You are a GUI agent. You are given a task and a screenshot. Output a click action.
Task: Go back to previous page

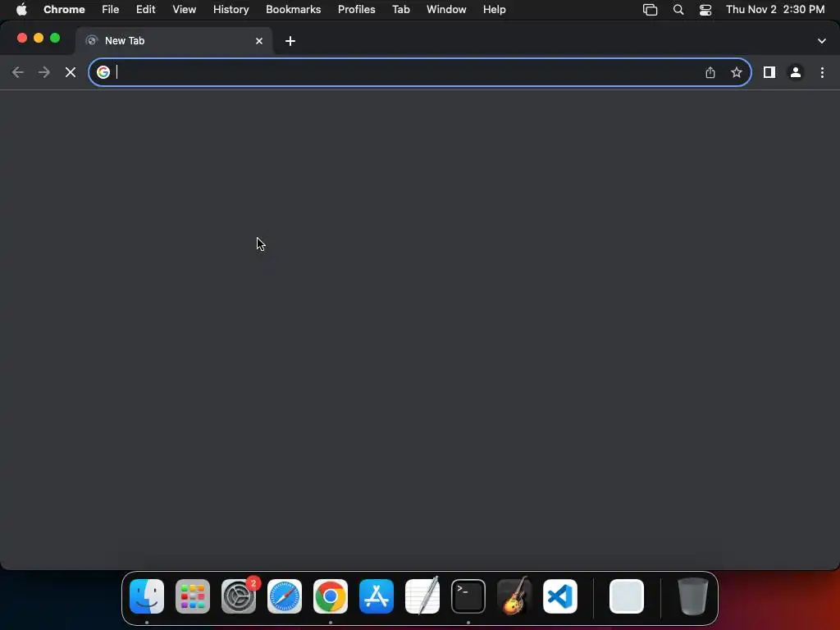point(18,72)
